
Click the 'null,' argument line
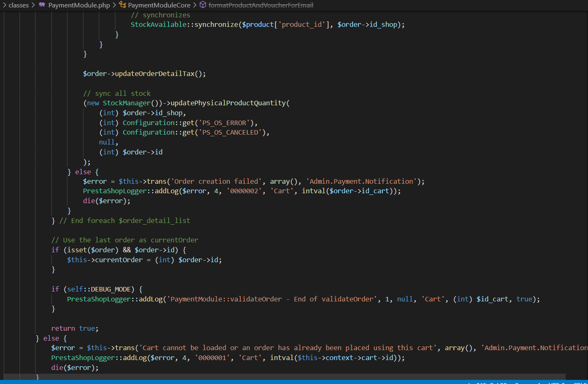[x=109, y=142]
